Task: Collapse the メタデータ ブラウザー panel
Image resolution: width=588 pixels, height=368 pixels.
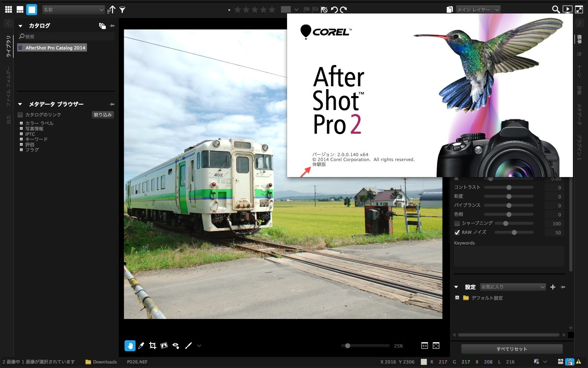Action: tap(20, 104)
